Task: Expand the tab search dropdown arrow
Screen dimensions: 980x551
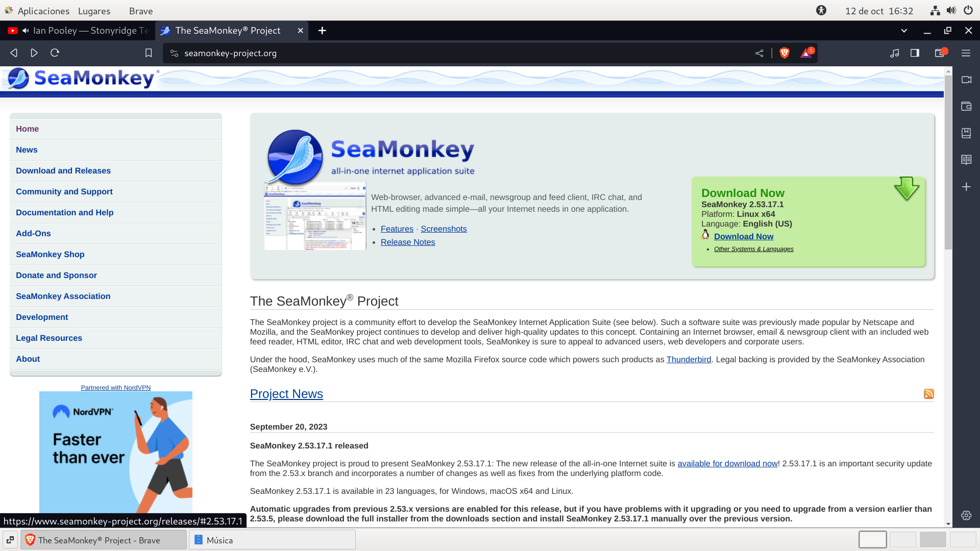Action: (904, 31)
